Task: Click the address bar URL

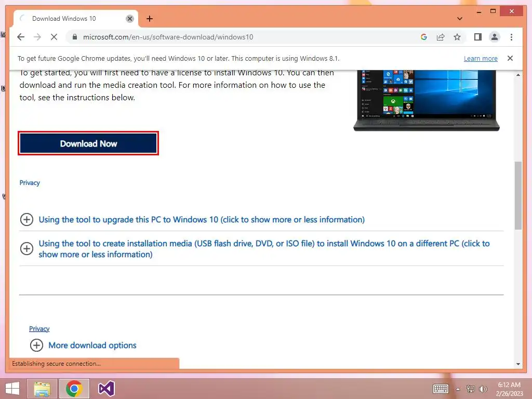Action: (168, 37)
